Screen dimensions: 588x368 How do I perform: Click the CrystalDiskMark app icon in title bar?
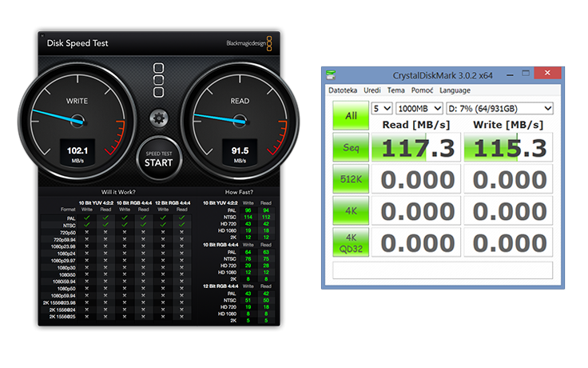[x=331, y=75]
